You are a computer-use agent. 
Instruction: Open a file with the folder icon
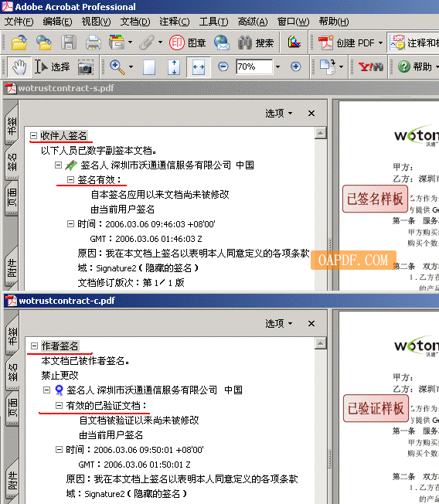point(19,43)
